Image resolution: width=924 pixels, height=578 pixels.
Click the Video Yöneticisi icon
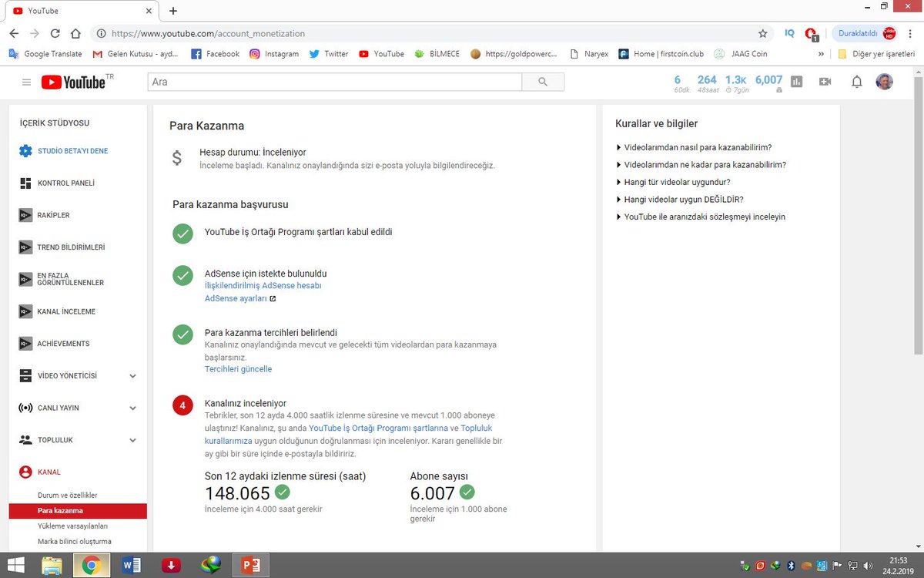point(25,376)
